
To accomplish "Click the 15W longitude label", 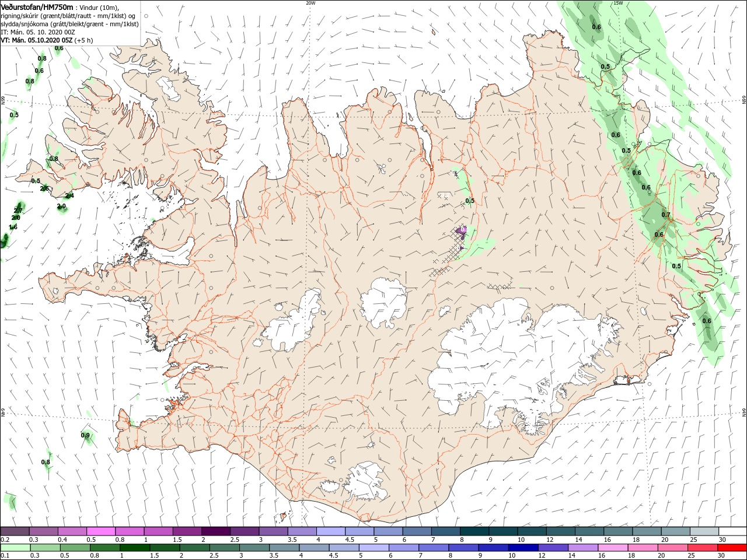I will (x=618, y=3).
